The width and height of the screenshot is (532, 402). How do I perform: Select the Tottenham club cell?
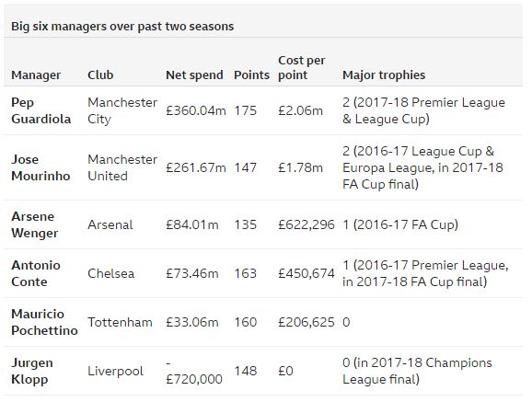(x=120, y=322)
